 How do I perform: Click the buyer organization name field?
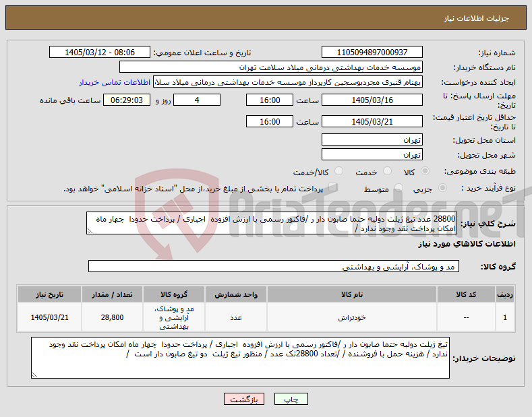click(x=271, y=67)
